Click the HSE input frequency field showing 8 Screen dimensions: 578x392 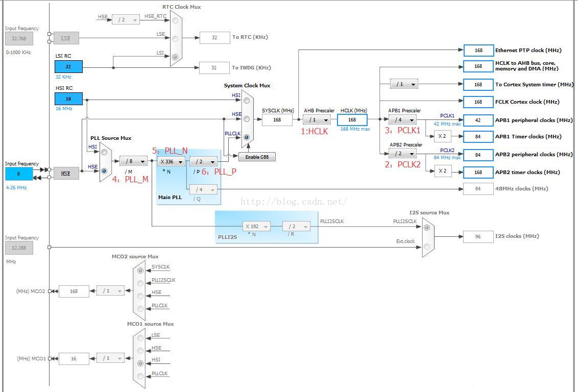click(19, 174)
